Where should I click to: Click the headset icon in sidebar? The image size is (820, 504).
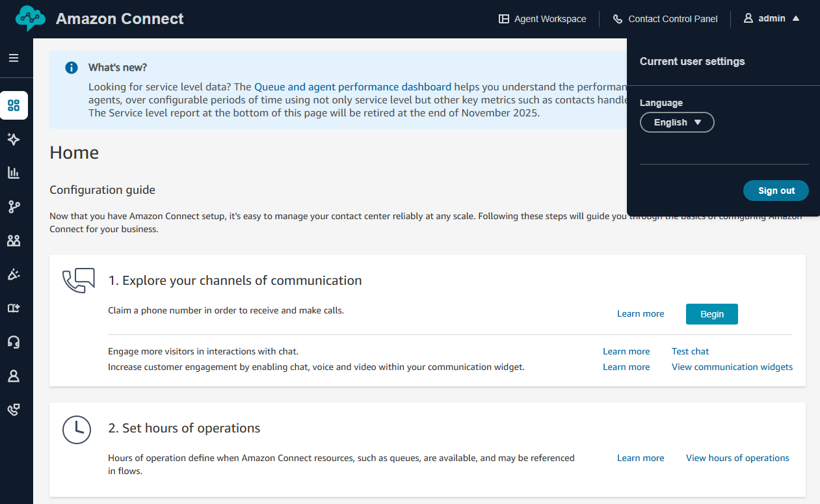(14, 342)
